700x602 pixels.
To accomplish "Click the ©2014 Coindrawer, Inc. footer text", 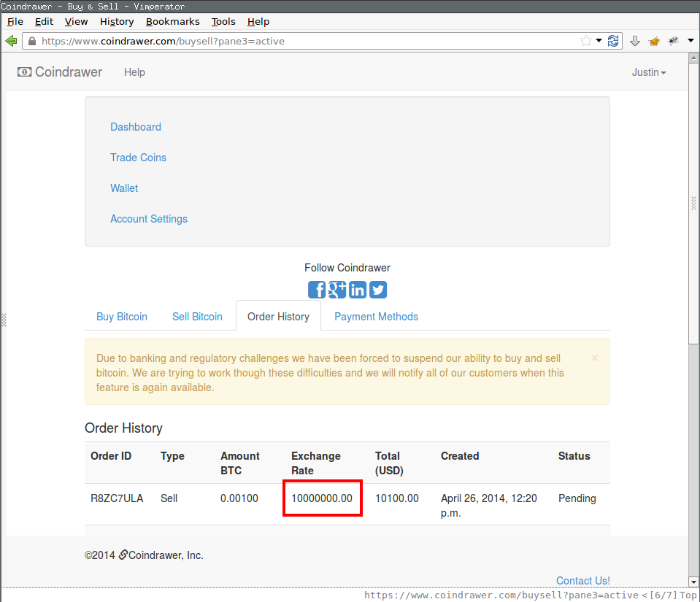I will [145, 555].
